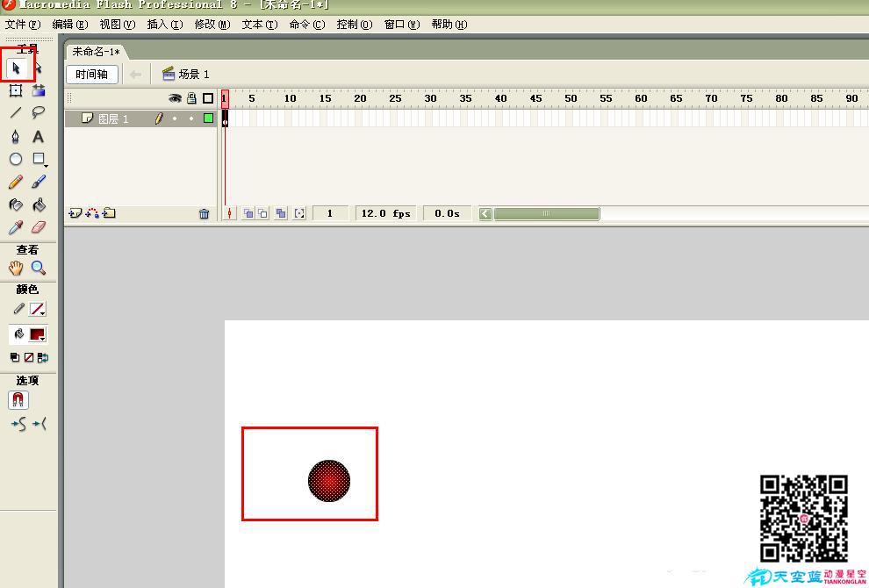Open the 修改(M) menu

pyautogui.click(x=212, y=25)
